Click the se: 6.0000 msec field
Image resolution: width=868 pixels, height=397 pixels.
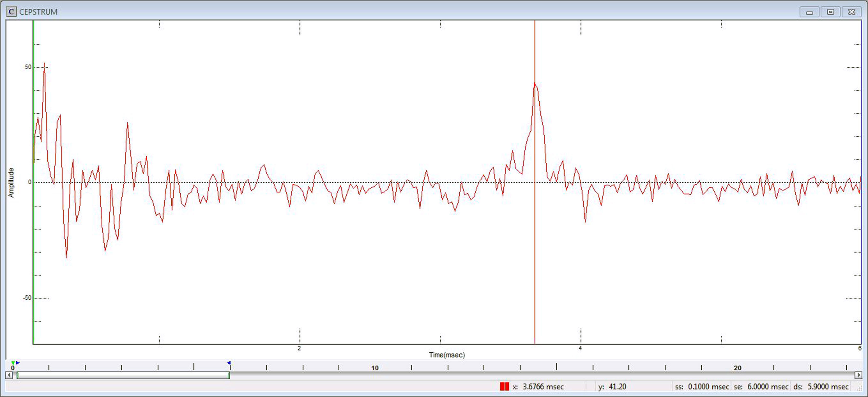(x=761, y=387)
